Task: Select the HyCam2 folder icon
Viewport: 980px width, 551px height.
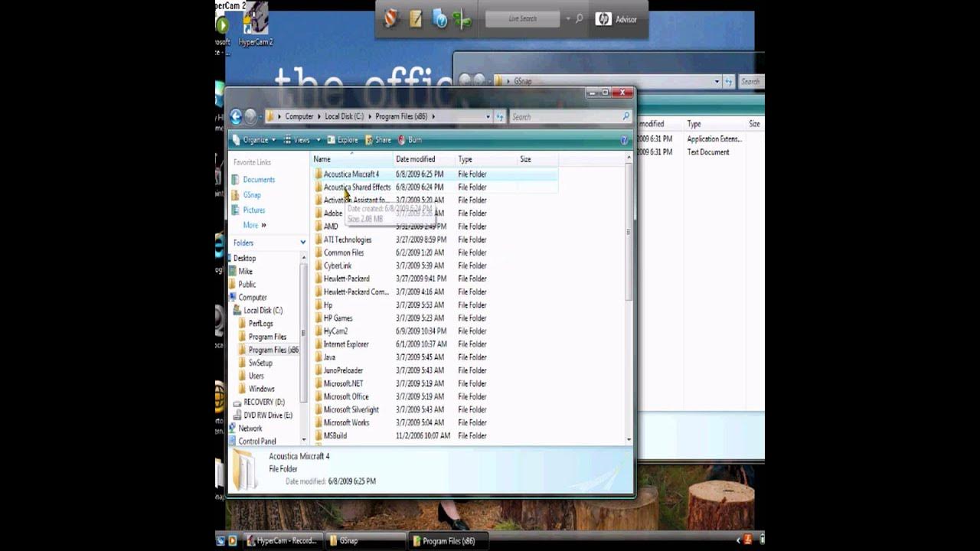Action: tap(318, 331)
